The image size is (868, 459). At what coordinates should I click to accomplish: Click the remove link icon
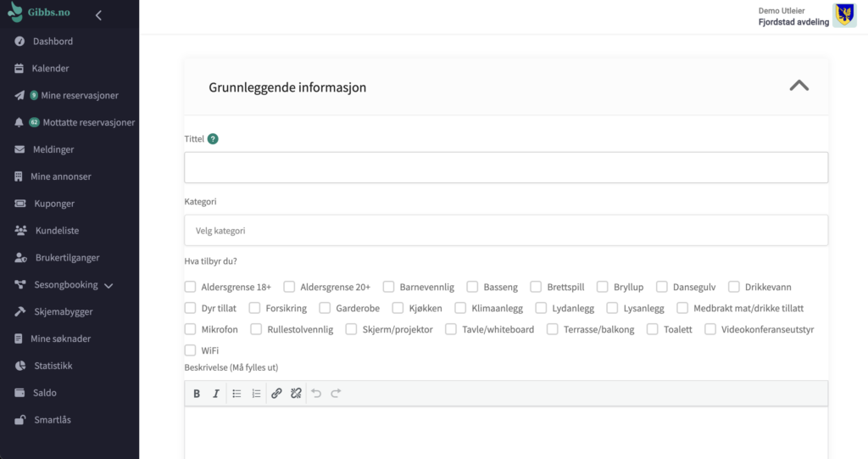(296, 394)
